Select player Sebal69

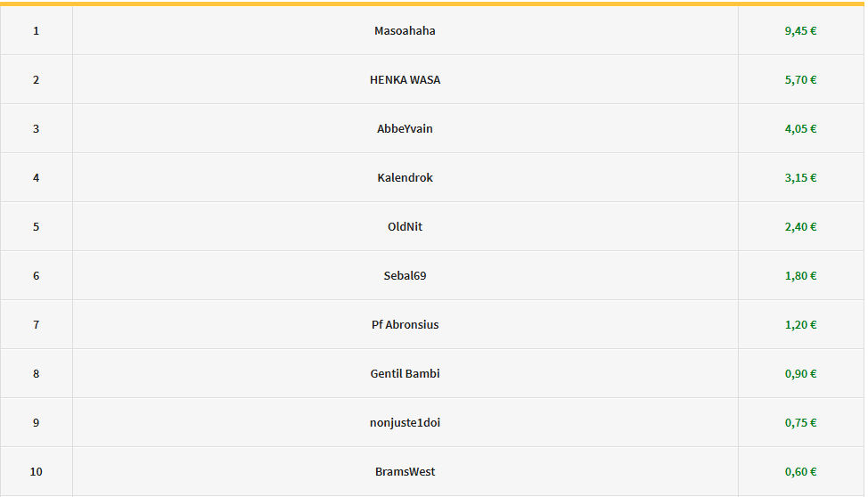click(x=405, y=276)
